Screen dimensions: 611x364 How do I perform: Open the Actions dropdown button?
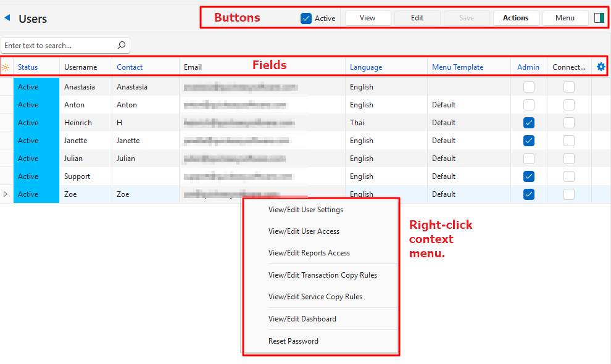(x=515, y=18)
